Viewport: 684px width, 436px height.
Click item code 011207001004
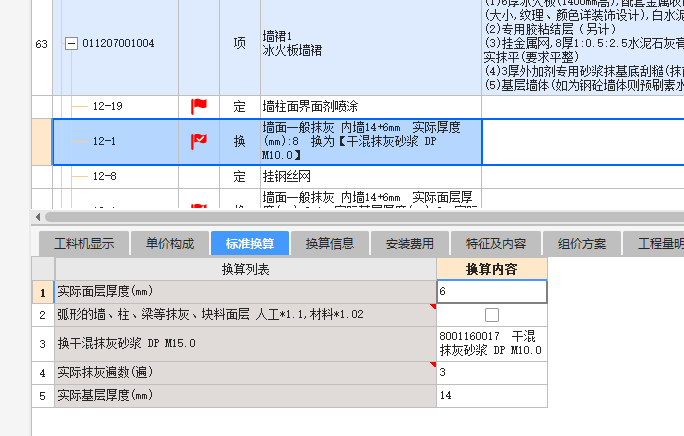click(x=118, y=44)
